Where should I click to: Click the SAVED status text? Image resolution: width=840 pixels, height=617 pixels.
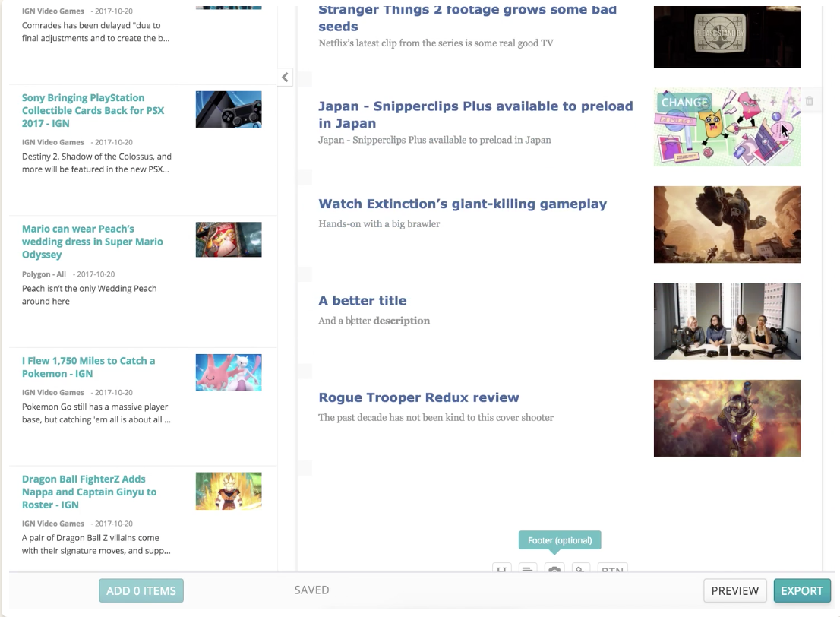click(312, 590)
